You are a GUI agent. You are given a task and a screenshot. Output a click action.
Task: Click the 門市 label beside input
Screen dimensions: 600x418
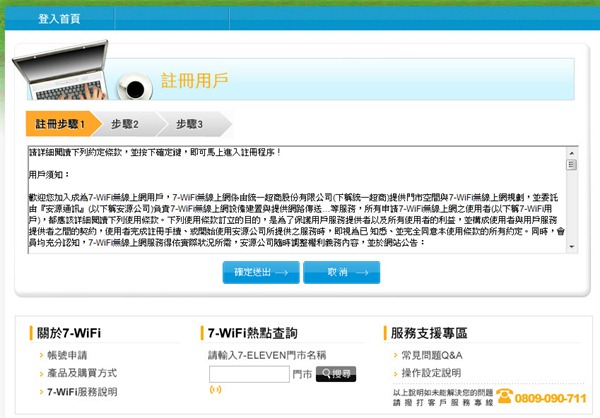(x=302, y=374)
